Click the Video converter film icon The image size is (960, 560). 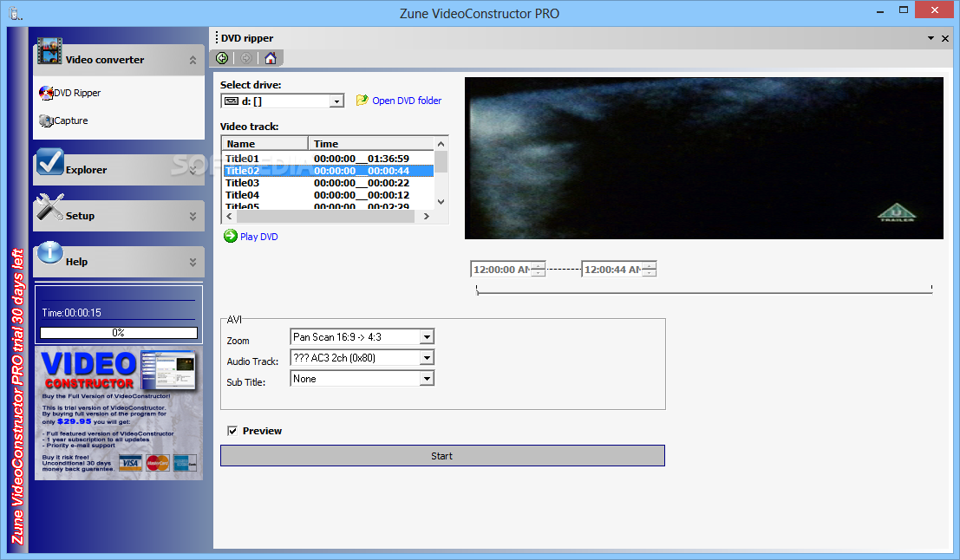click(x=49, y=51)
